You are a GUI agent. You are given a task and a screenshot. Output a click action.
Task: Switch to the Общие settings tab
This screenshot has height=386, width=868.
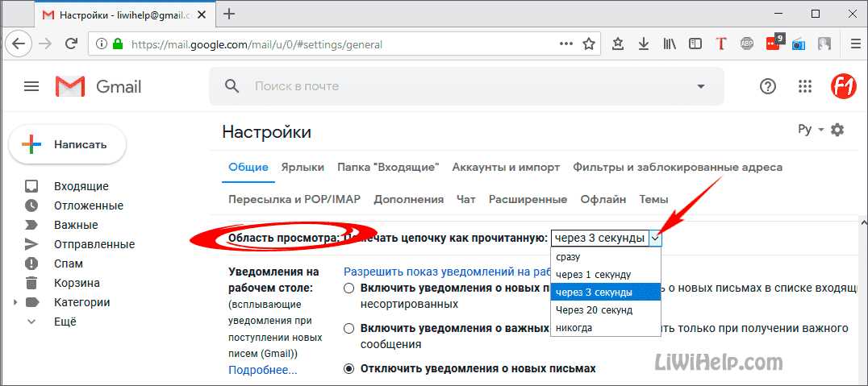tap(248, 167)
